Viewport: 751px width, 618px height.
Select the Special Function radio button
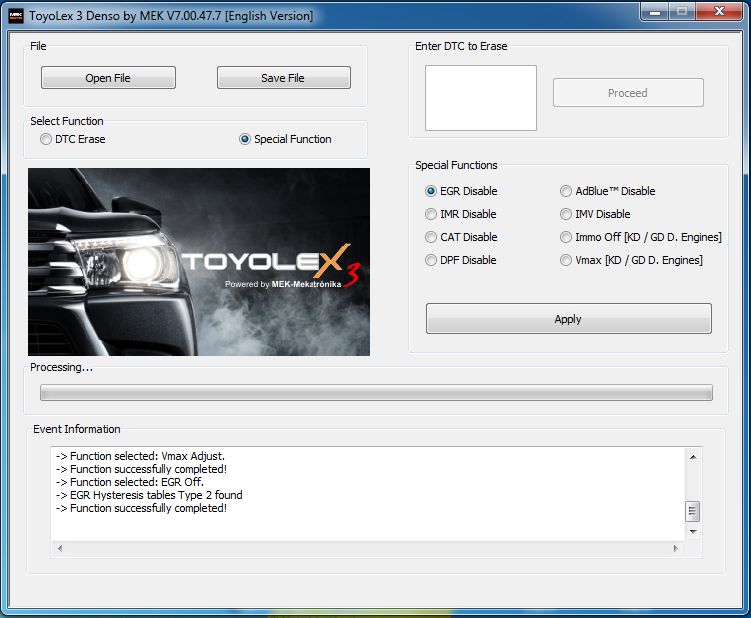coord(245,140)
